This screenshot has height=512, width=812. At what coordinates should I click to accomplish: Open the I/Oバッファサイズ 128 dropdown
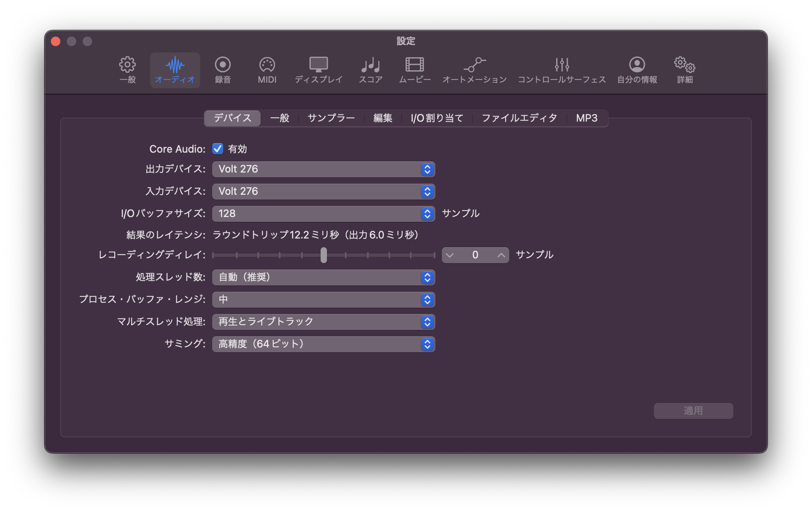(323, 214)
